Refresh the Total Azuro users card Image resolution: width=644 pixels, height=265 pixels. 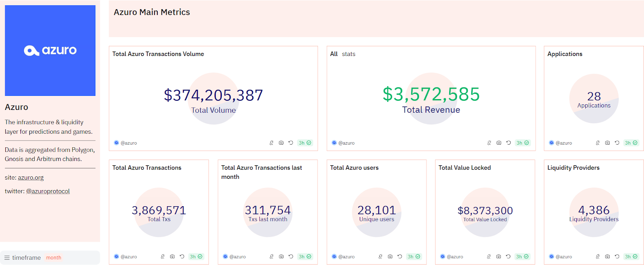(x=400, y=257)
